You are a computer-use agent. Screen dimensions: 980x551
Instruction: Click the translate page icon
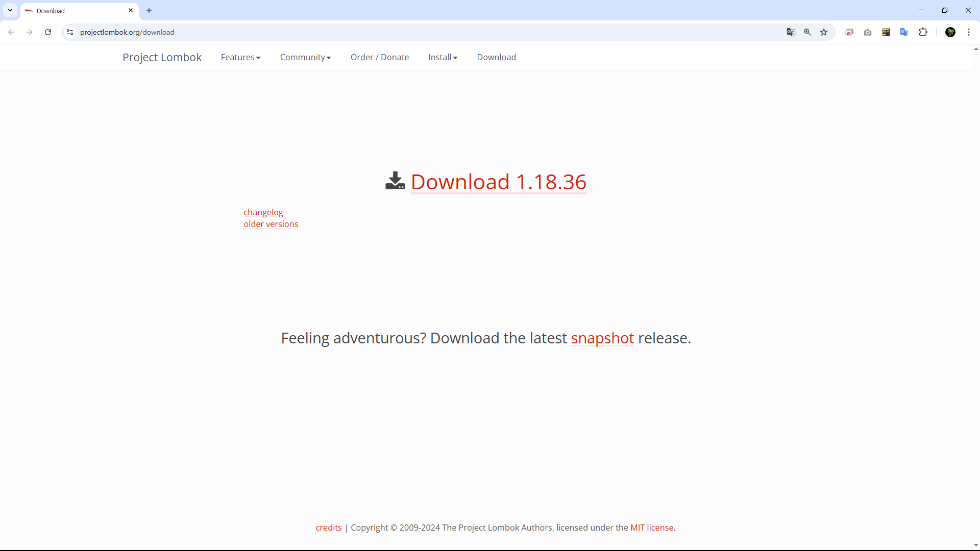click(x=791, y=32)
